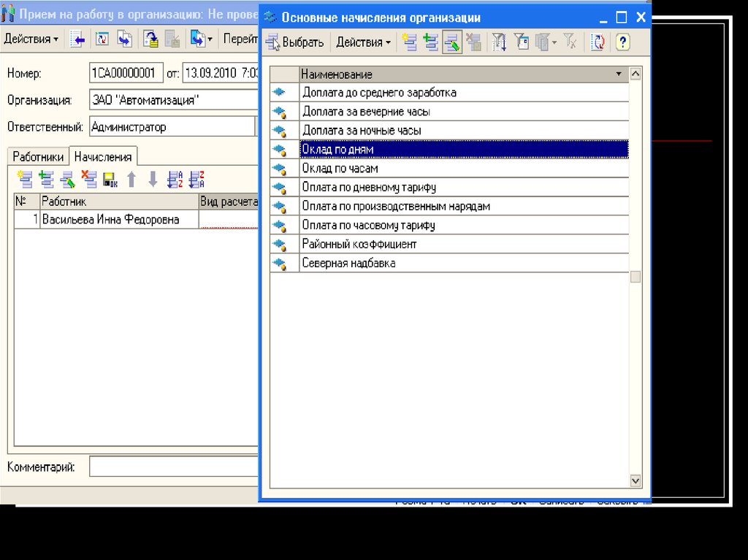Sort rows ascending A-Z in table toolbar
The height and width of the screenshot is (560, 748).
pos(175,179)
